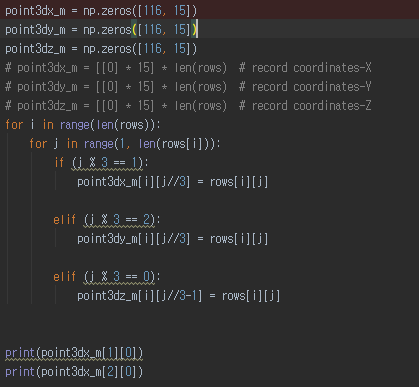Screen dimensions: 419x387
Task: Click the point3dx_m = np.zeros line
Action: 101,11
